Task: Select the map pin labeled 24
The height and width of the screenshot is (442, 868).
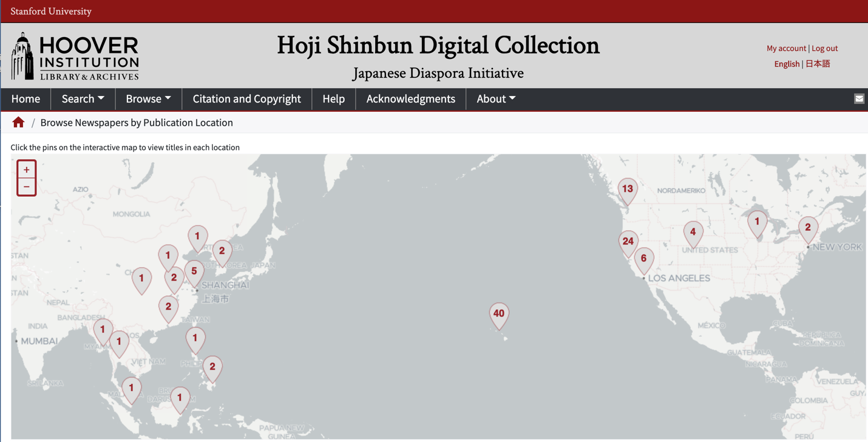Action: (x=628, y=242)
